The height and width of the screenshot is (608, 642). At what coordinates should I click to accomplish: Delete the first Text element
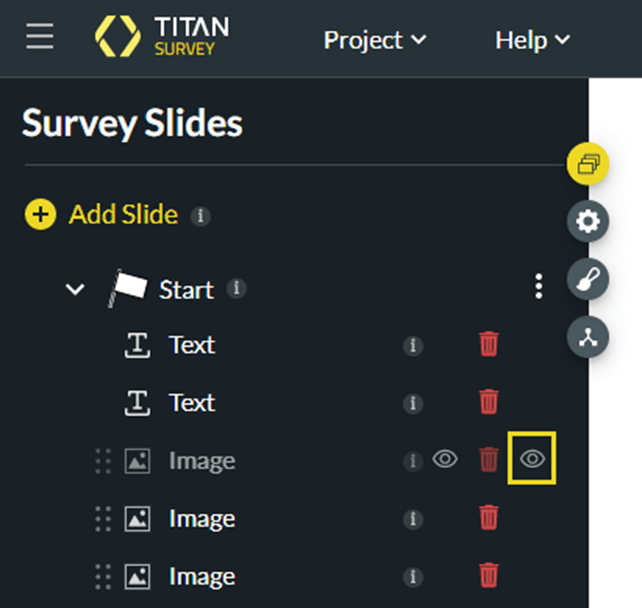tap(489, 345)
